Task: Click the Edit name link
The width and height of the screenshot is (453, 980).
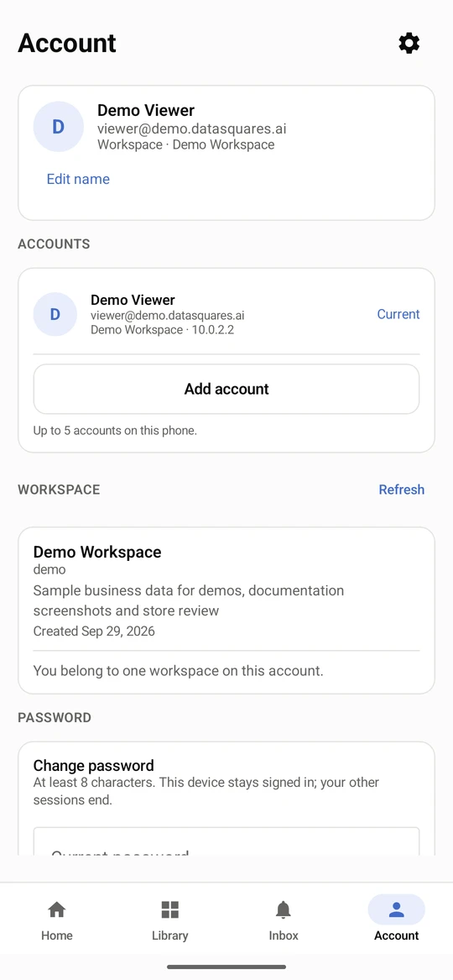Action: [x=78, y=180]
